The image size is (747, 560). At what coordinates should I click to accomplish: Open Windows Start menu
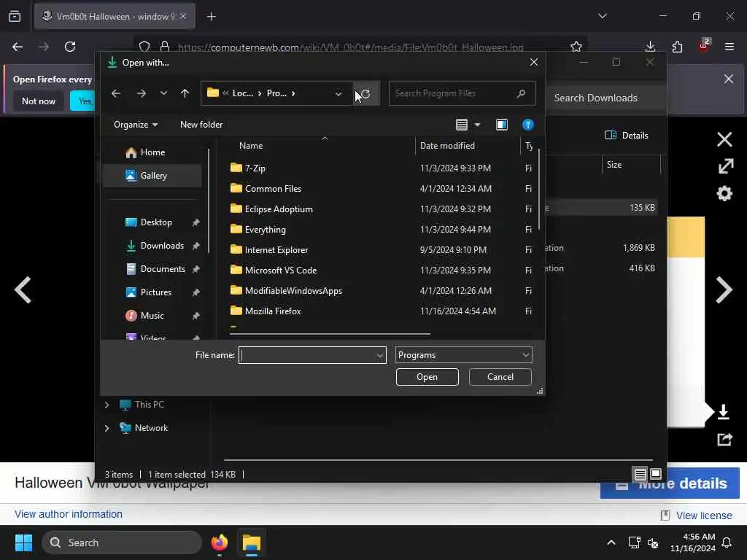pos(23,542)
